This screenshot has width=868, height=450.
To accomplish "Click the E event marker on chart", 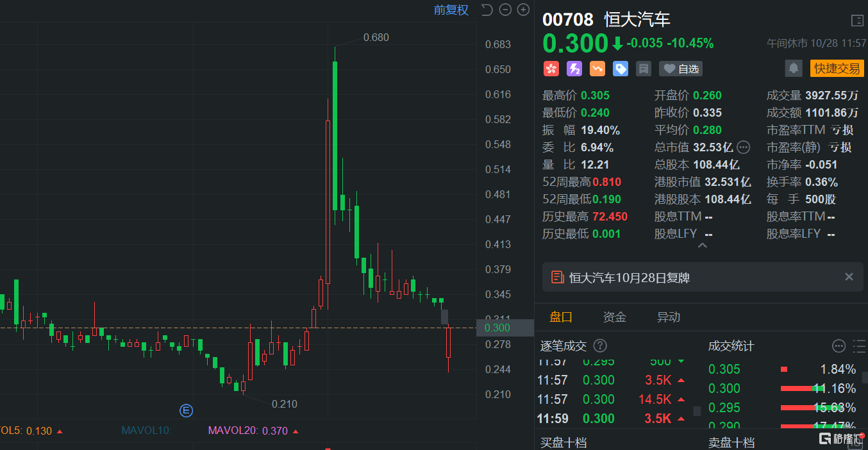I will click(x=187, y=410).
